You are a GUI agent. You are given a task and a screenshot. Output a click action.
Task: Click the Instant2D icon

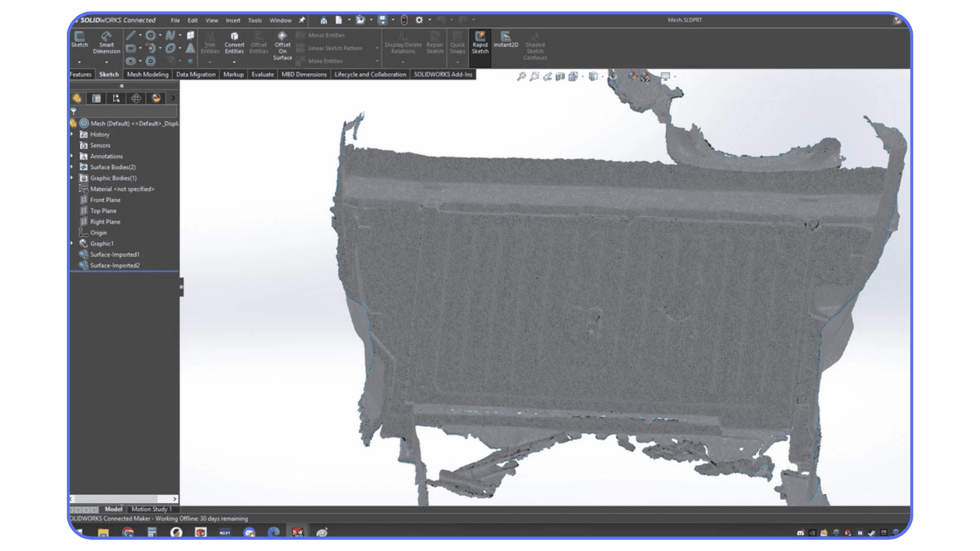tap(506, 41)
